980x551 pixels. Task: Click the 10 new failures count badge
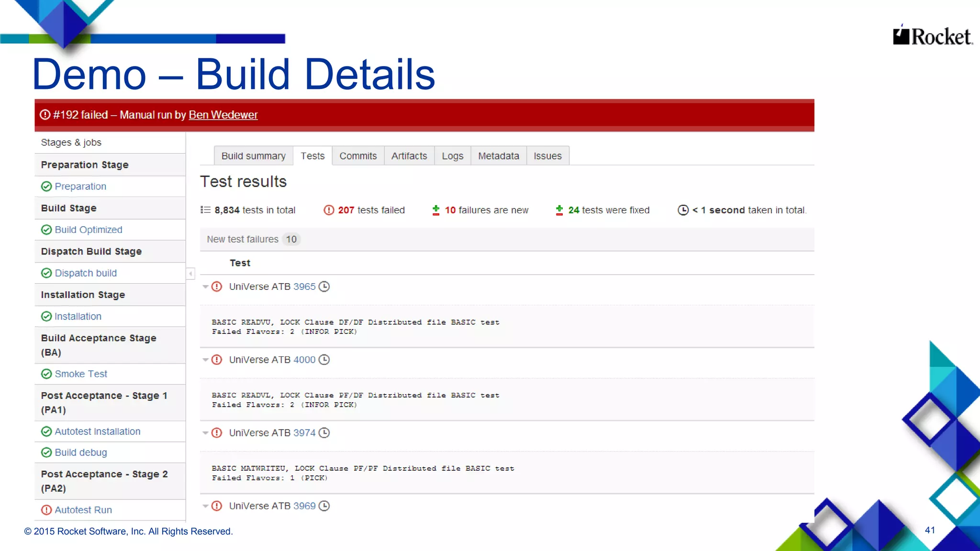pos(291,239)
